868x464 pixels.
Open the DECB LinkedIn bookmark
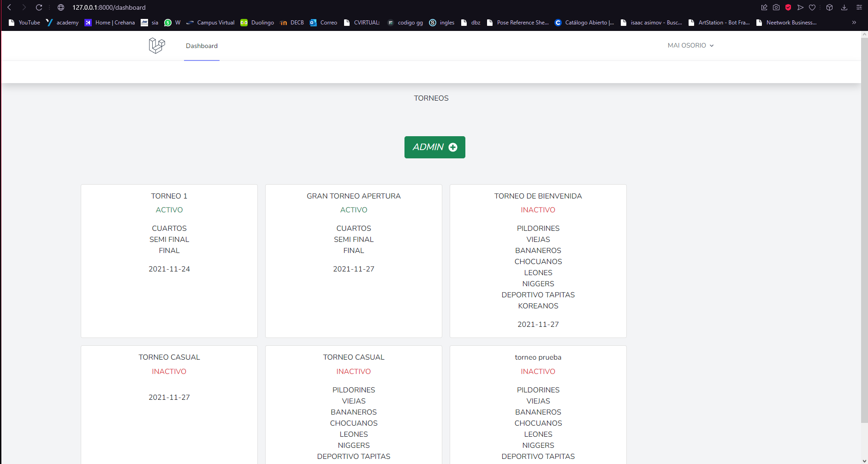tap(291, 22)
